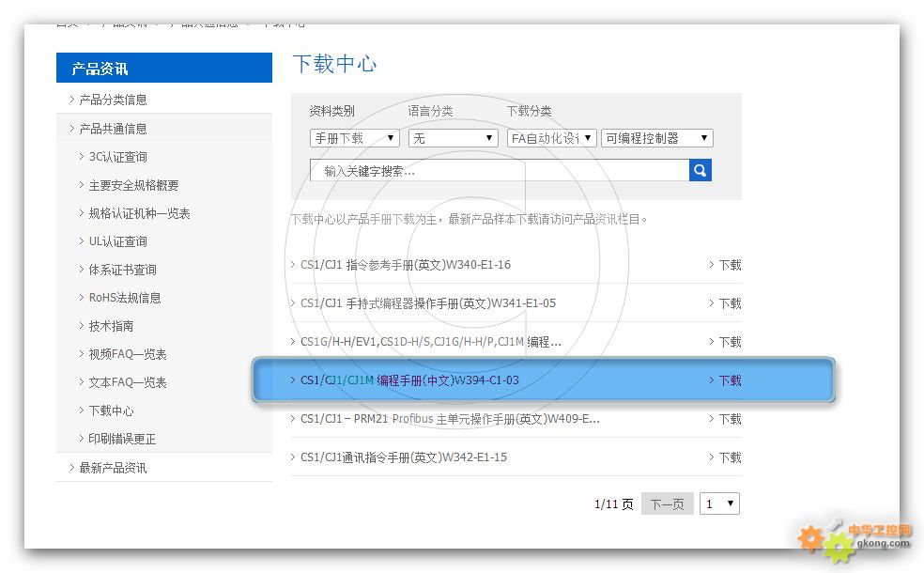The image size is (924, 573).
Task: Open CS1/CJ1/CJ1M 编程手册 W394-C1-03 entry
Action: pyautogui.click(x=409, y=380)
